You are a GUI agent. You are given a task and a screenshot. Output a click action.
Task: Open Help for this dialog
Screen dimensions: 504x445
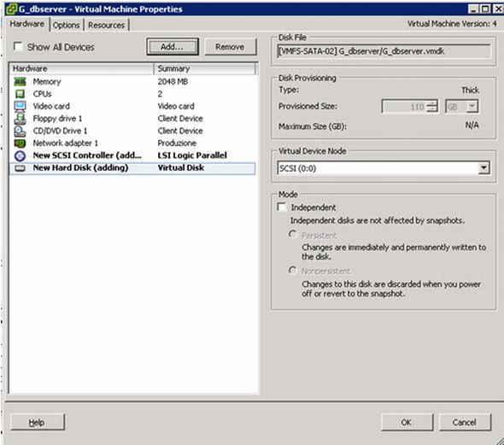[38, 422]
